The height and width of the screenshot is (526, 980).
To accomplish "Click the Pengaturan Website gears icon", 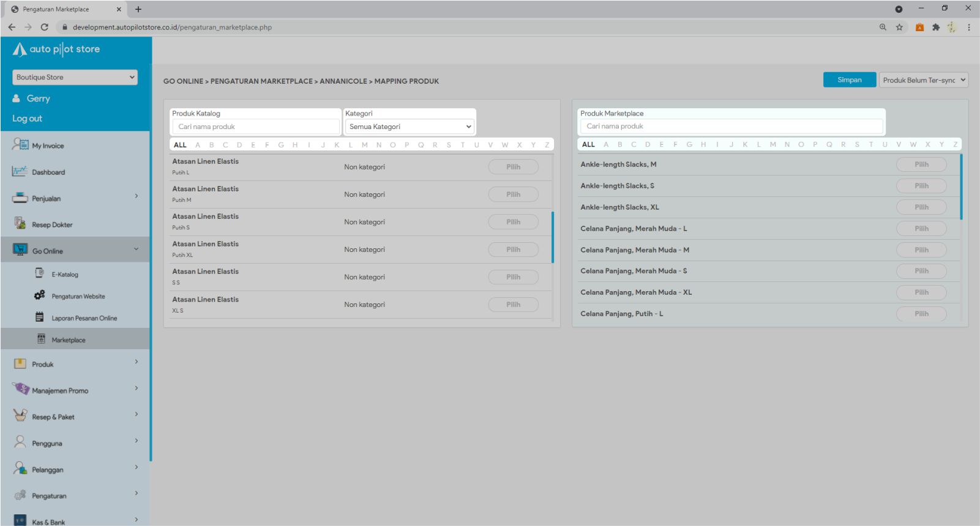I will tap(40, 295).
